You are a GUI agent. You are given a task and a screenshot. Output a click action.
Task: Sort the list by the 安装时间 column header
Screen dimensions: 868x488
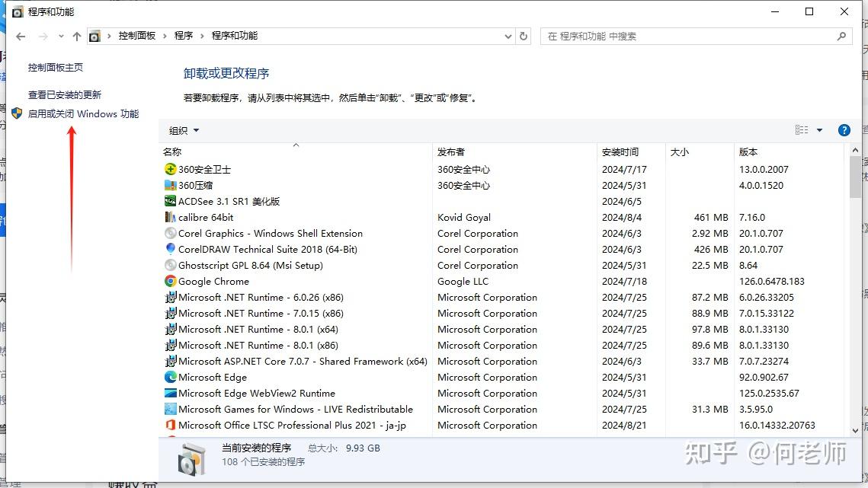pos(631,152)
